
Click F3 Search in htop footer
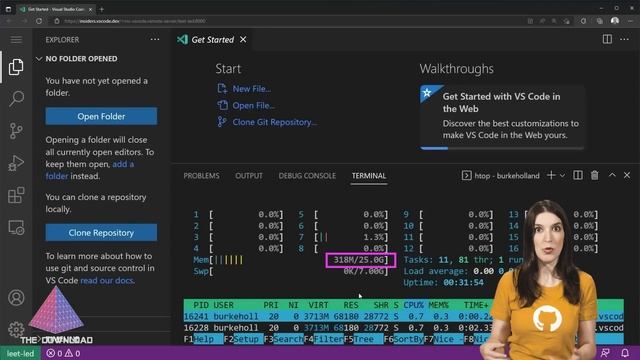(x=283, y=339)
